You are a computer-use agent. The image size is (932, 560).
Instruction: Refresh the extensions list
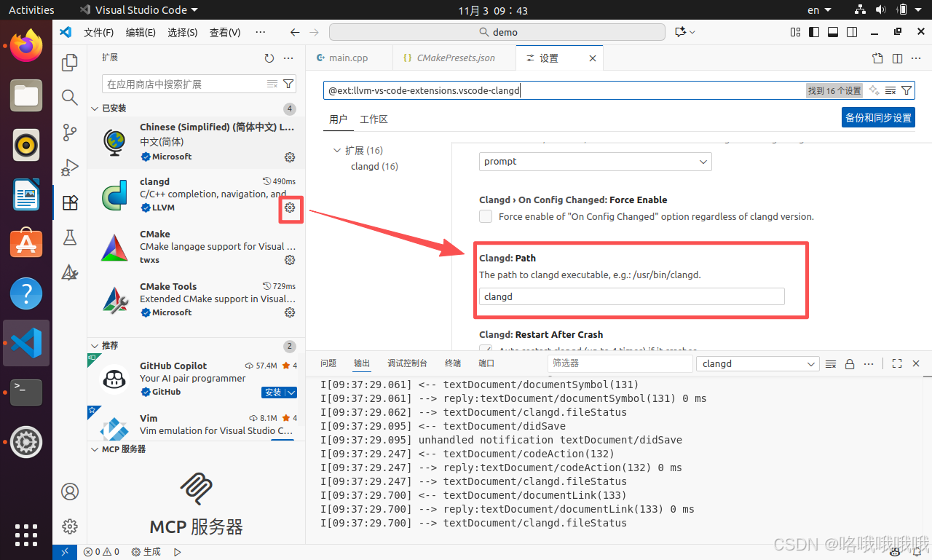(x=269, y=58)
